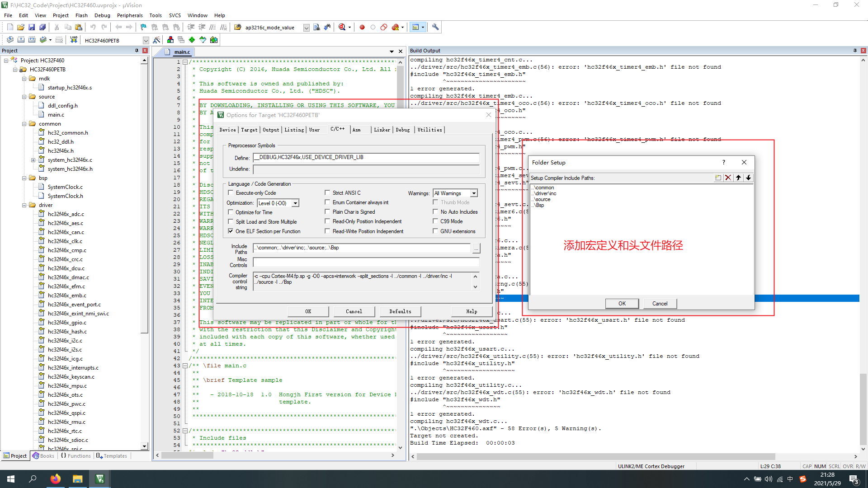Image resolution: width=868 pixels, height=488 pixels.
Task: Click the New folder icon in Folder Setup
Action: tap(718, 178)
